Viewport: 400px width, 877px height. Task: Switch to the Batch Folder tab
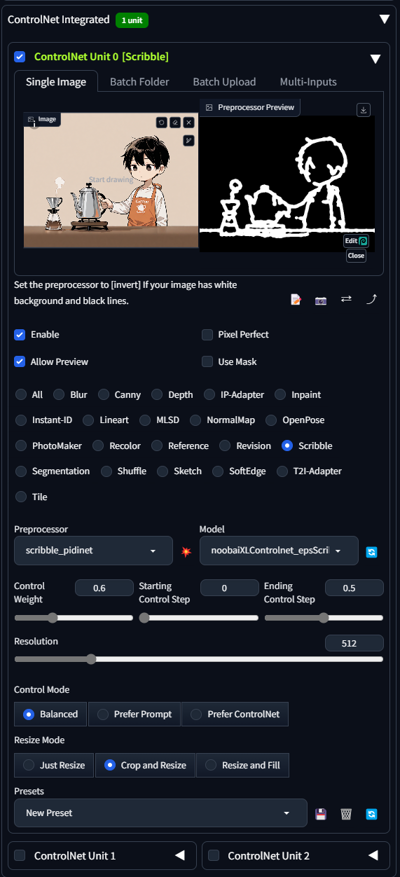click(x=139, y=82)
